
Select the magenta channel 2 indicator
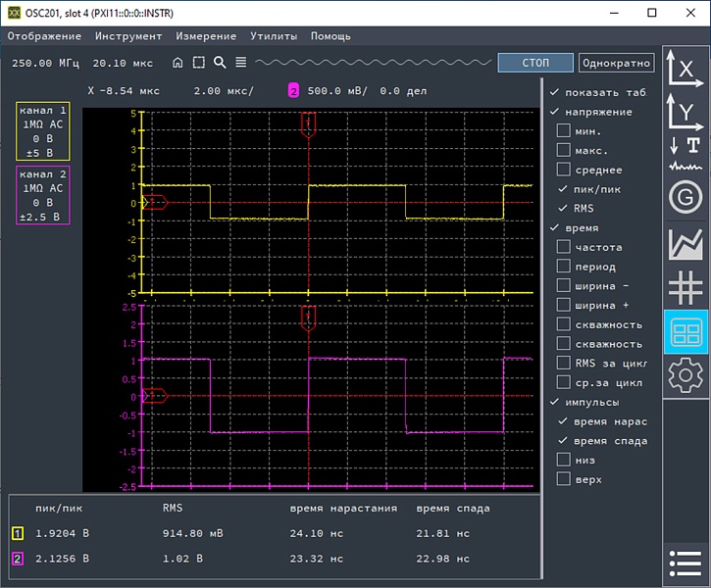292,90
